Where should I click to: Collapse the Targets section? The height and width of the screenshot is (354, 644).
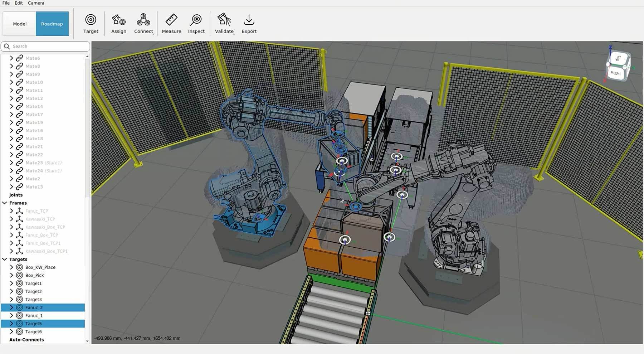pyautogui.click(x=5, y=259)
